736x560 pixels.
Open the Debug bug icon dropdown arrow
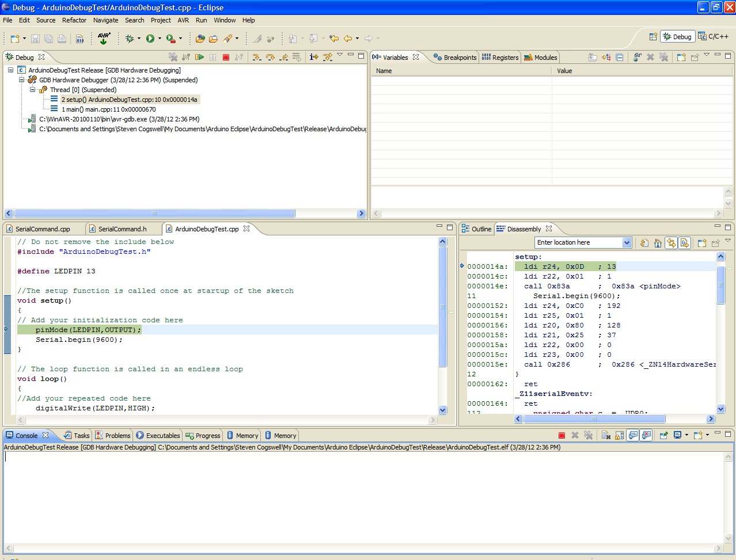point(139,39)
